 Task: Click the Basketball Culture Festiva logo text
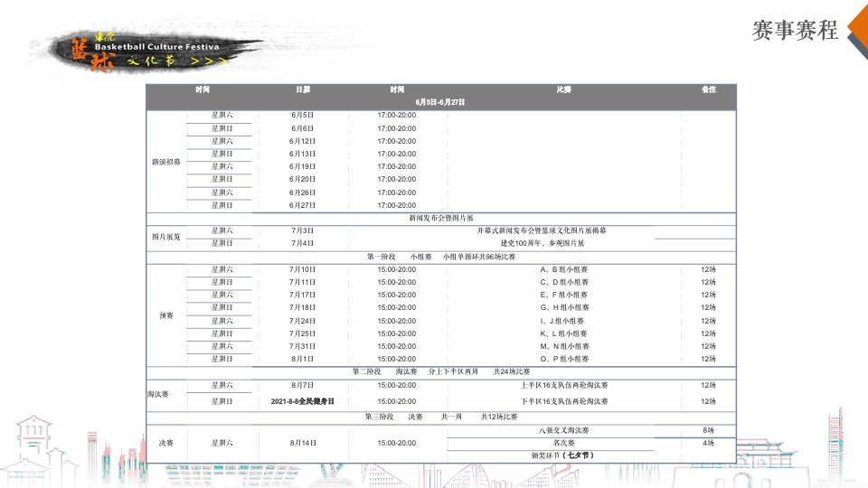coord(156,47)
